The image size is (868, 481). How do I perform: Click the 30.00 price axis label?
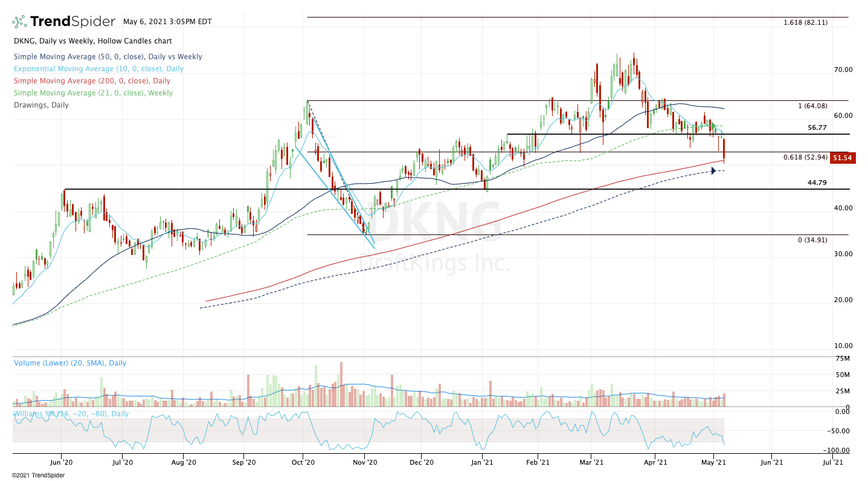843,254
